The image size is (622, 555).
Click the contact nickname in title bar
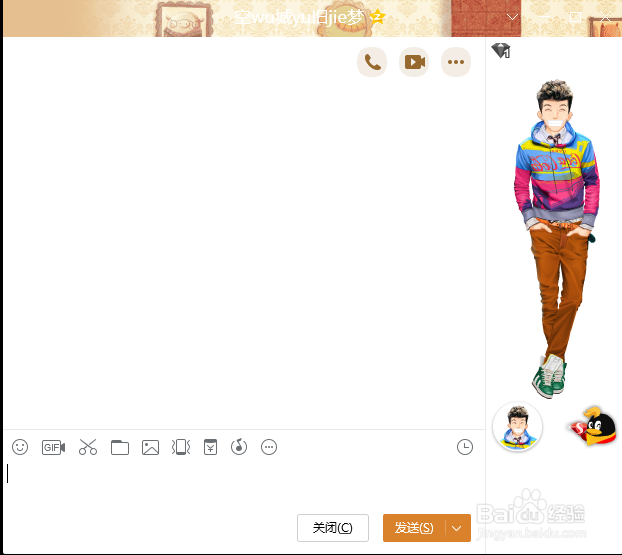click(x=299, y=17)
